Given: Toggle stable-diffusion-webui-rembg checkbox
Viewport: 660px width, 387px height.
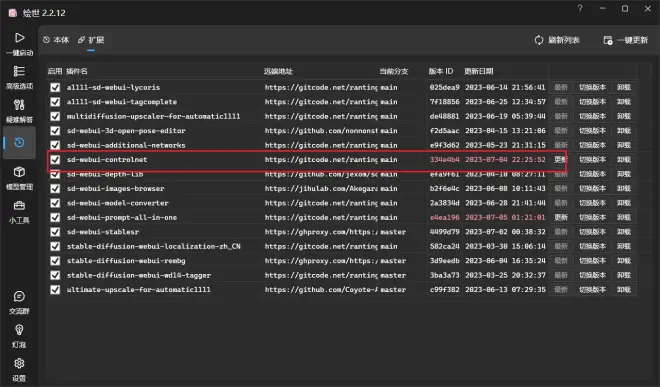Looking at the screenshot, I should click(x=55, y=261).
